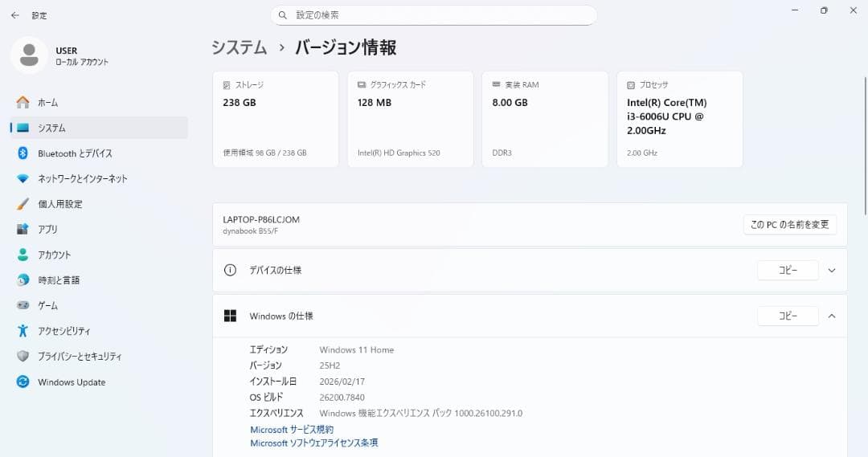This screenshot has width=868, height=457.
Task: Open アクセシビリティ settings
Action: click(99, 331)
